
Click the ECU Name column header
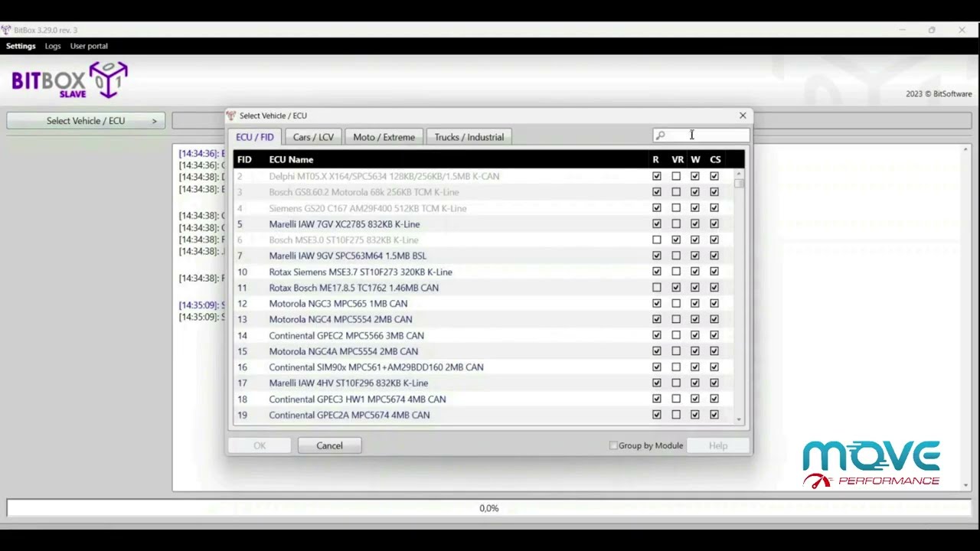(x=291, y=159)
